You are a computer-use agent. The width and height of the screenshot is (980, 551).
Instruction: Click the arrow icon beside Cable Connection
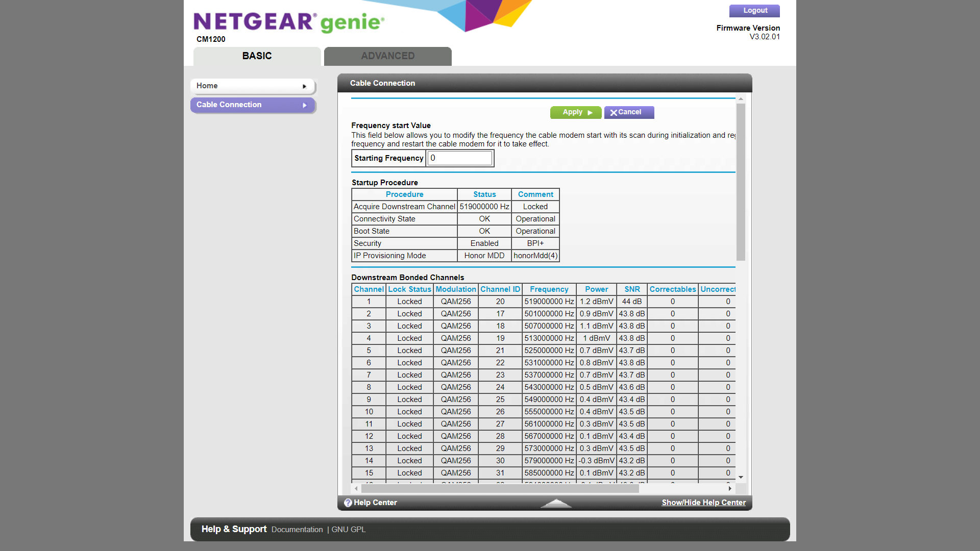pyautogui.click(x=305, y=105)
